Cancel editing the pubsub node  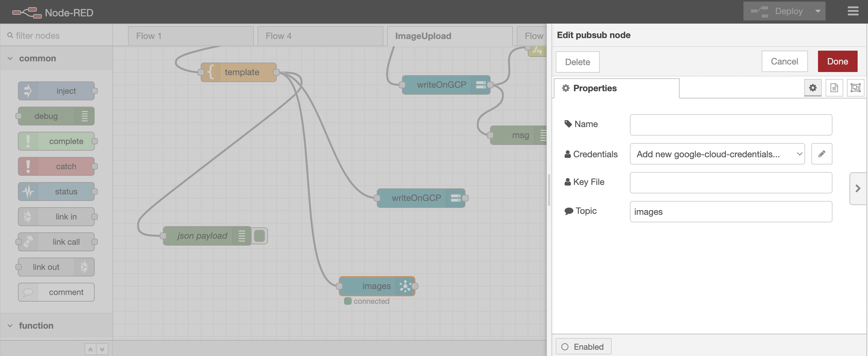[784, 61]
